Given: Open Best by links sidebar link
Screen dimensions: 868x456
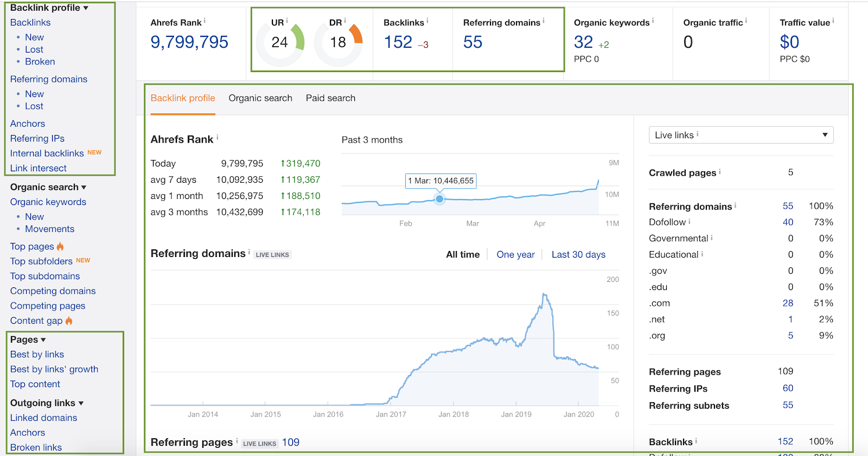Looking at the screenshot, I should (x=37, y=355).
